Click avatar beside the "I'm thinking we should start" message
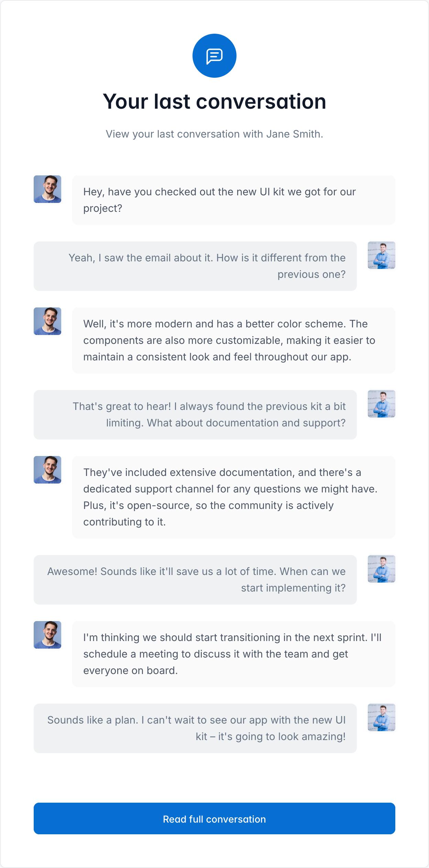The width and height of the screenshot is (429, 868). point(47,635)
